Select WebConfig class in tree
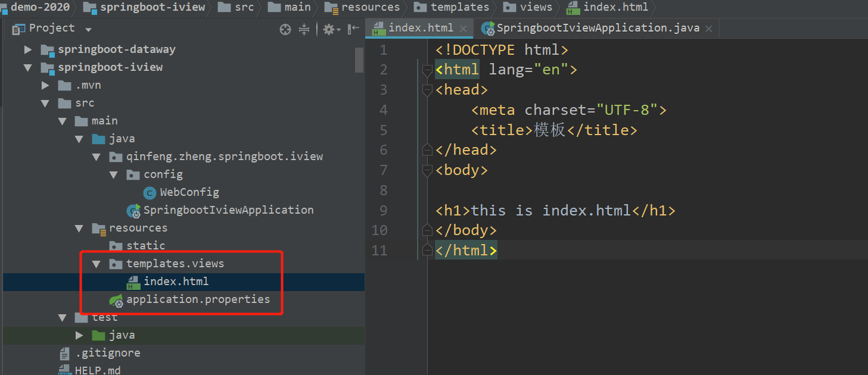The width and height of the screenshot is (868, 375). (x=189, y=192)
